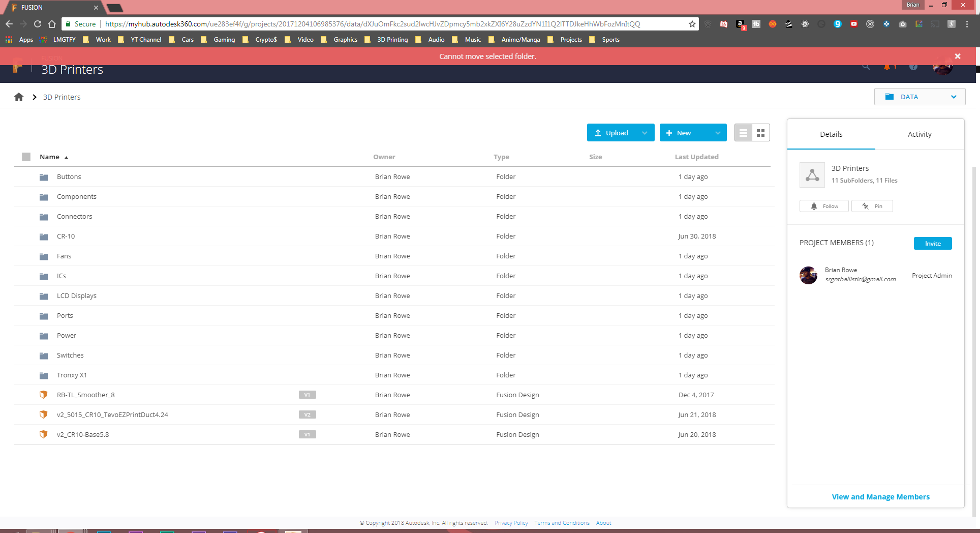Bookmark page with star icon
The image size is (980, 533).
coord(692,24)
